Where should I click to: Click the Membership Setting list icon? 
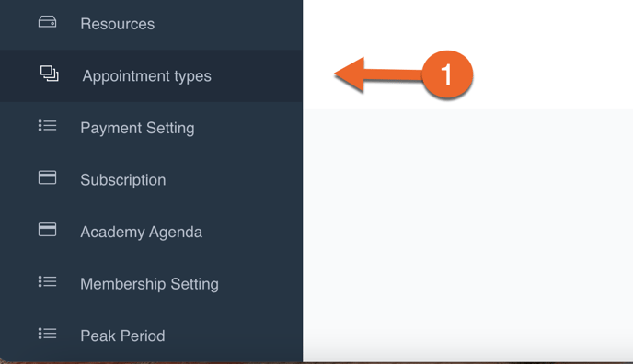pyautogui.click(x=47, y=281)
